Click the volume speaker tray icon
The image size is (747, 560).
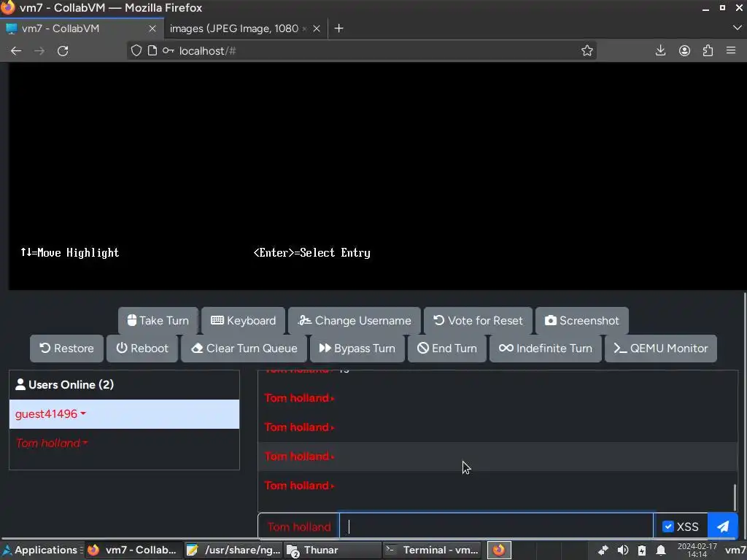[x=622, y=551]
